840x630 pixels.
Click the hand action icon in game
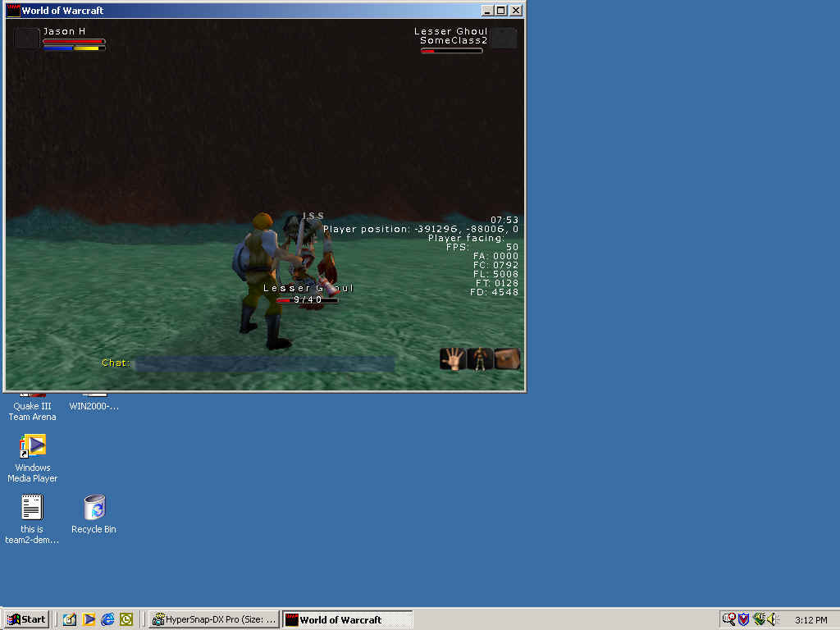click(452, 359)
